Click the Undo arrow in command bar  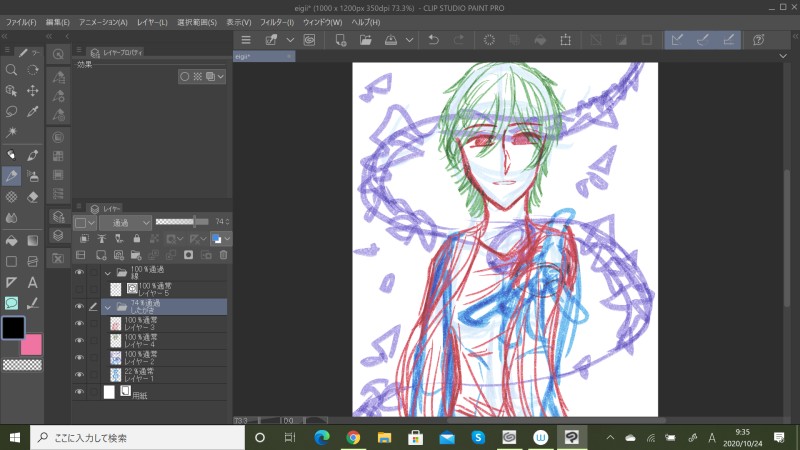coord(433,40)
